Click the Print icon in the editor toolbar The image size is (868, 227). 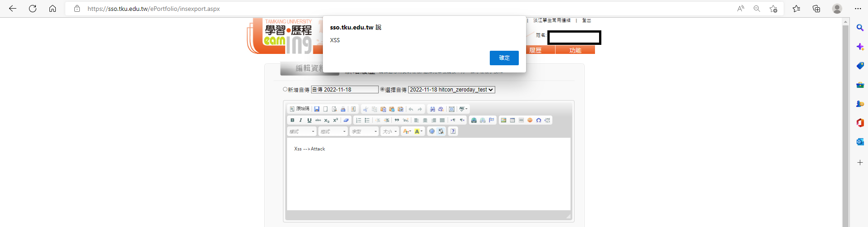click(x=343, y=109)
